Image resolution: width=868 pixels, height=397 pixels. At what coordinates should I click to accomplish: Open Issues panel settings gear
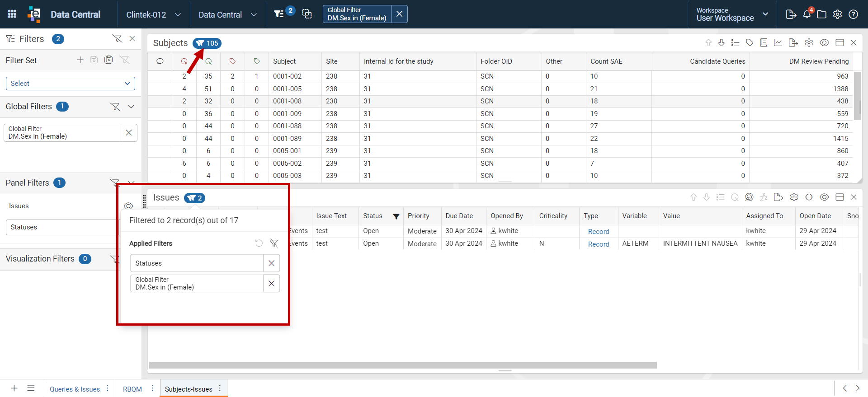[794, 197]
